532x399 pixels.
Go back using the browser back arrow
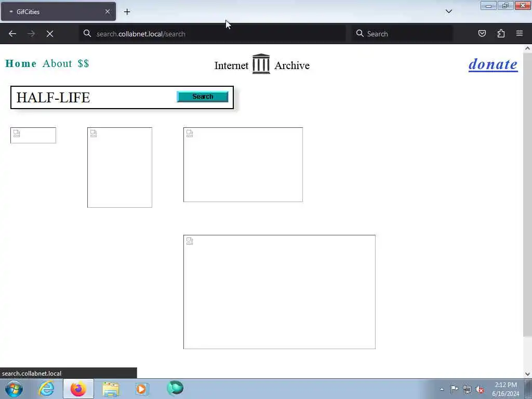(12, 34)
